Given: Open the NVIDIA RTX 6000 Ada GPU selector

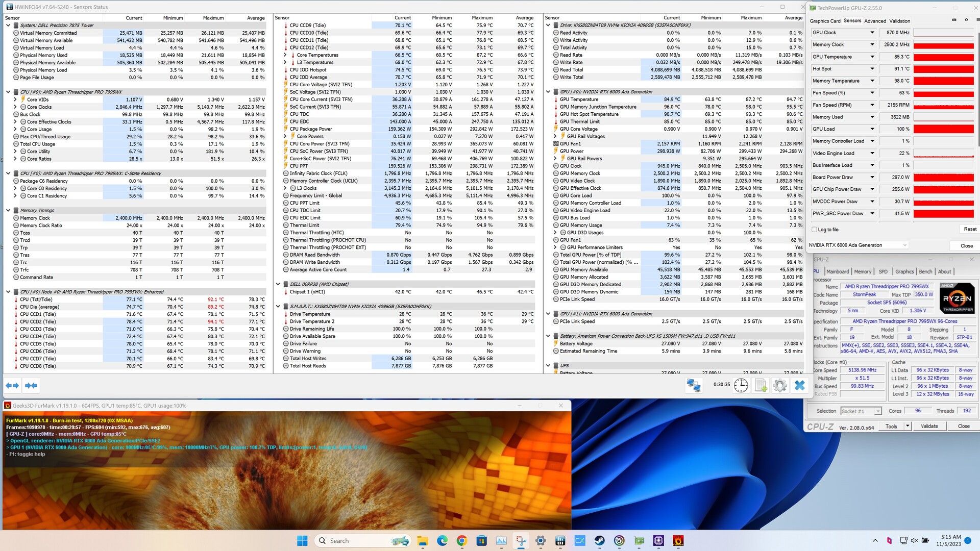Looking at the screenshot, I should click(x=857, y=245).
